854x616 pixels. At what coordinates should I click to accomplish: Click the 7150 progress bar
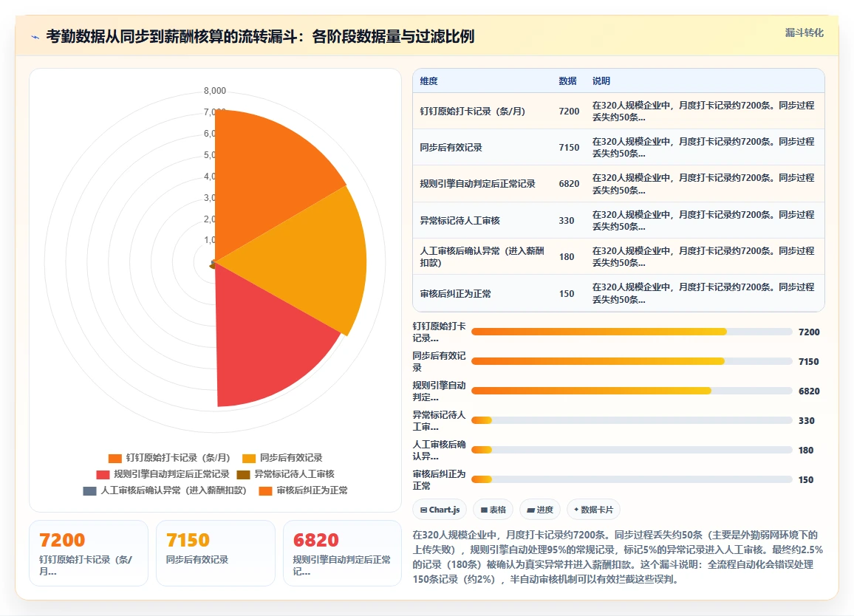(x=632, y=361)
